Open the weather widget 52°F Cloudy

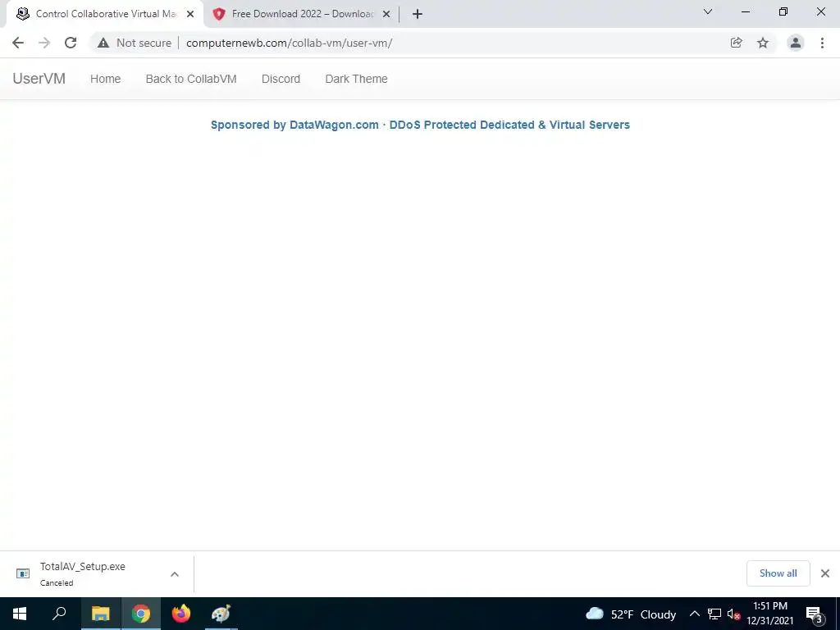pos(631,614)
